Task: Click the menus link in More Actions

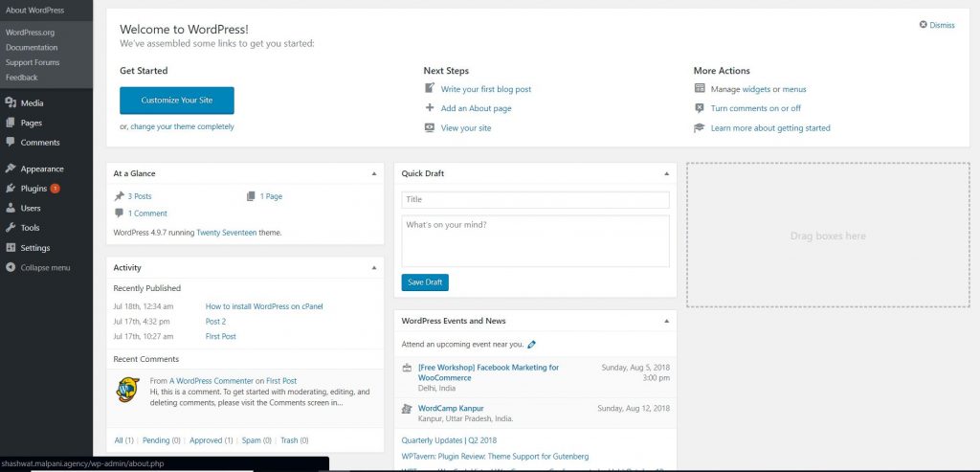Action: (794, 89)
